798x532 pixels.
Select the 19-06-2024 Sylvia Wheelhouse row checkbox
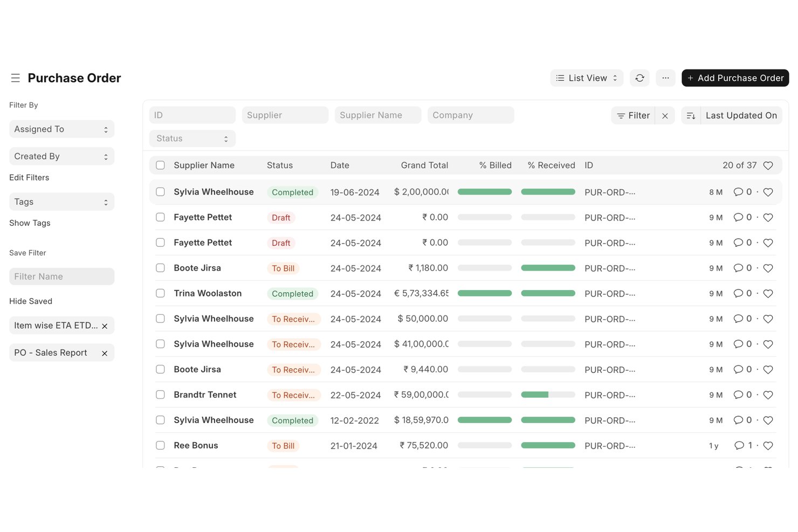point(160,192)
